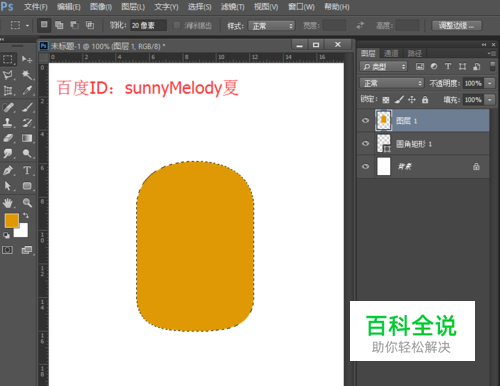Filter layers by pixel layers
The width and height of the screenshot is (500, 386).
coord(420,66)
